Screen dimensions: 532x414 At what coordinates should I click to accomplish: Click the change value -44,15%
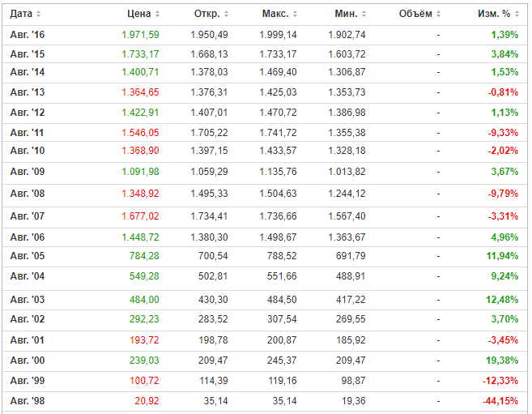click(500, 401)
